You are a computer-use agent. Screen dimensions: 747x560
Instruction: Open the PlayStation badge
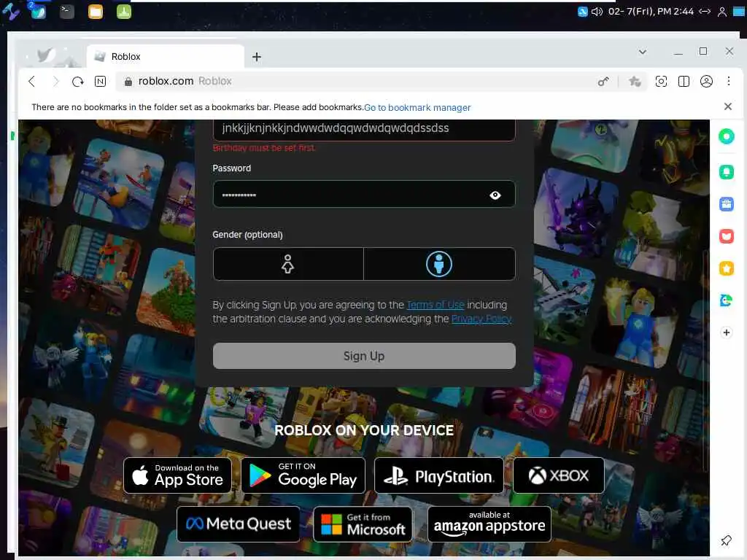click(x=438, y=475)
